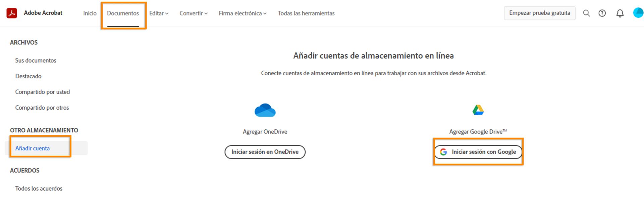Click Iniciar sesión en OneDrive button
This screenshot has height=201, width=644.
tap(265, 152)
